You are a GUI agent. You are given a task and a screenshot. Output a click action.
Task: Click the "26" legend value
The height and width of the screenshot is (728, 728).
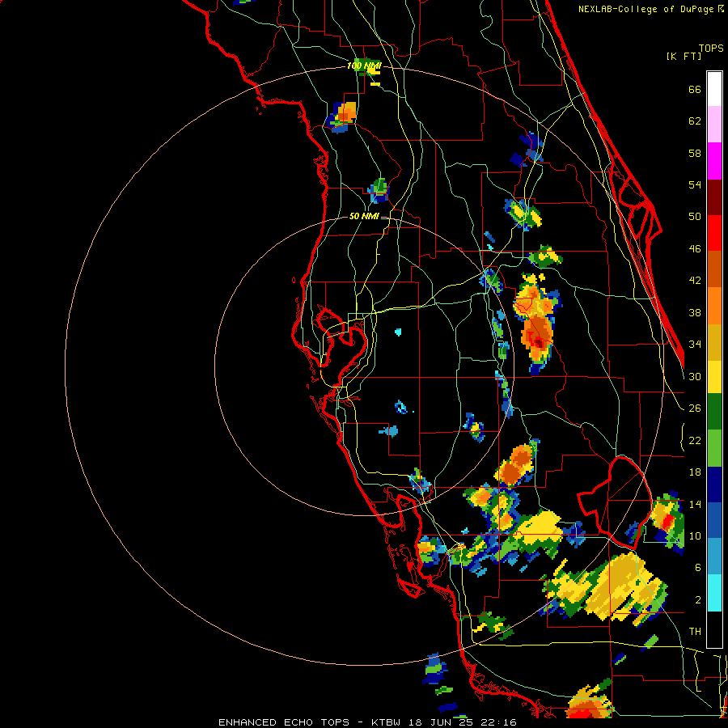(695, 408)
